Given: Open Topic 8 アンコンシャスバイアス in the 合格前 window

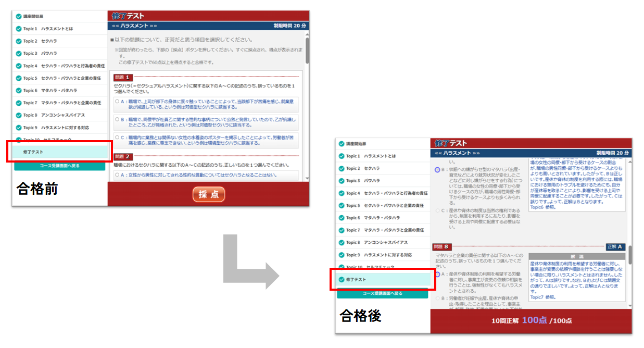Looking at the screenshot, I should click(60, 115).
